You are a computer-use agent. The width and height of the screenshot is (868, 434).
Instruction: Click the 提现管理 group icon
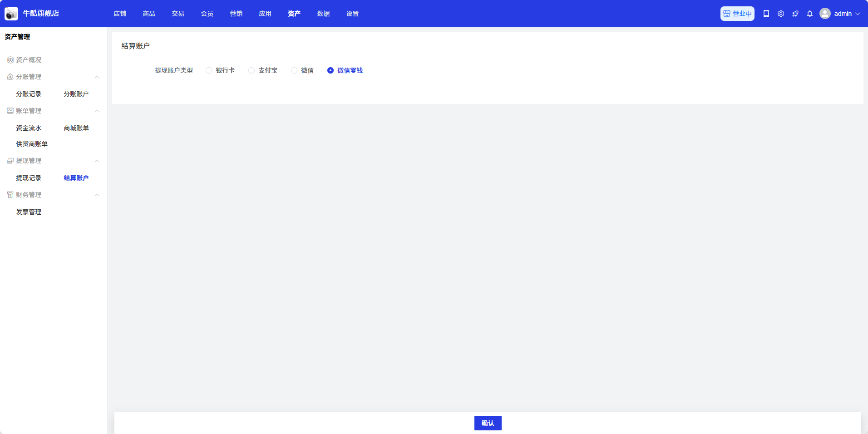[10, 161]
